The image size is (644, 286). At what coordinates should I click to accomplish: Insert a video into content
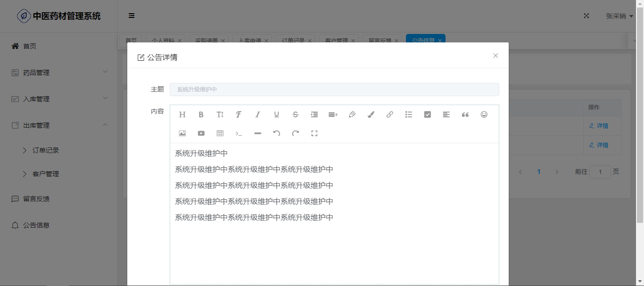pos(201,133)
